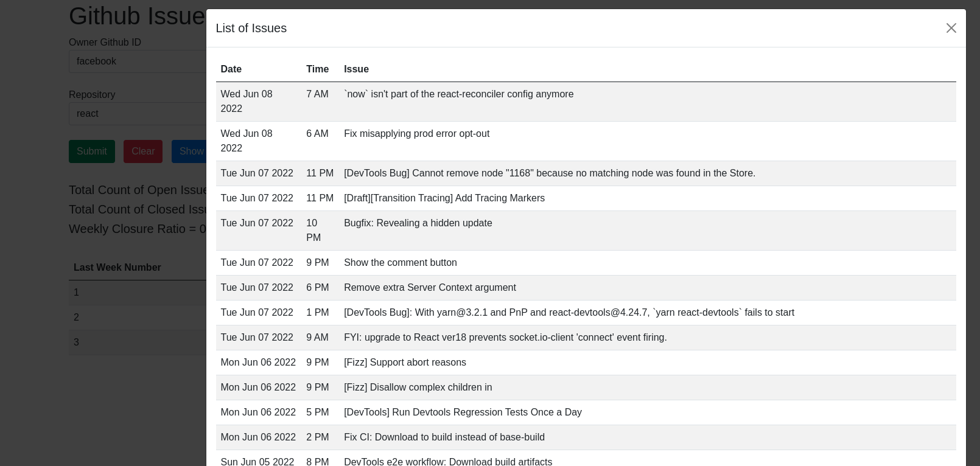Viewport: 980px width, 466px height.
Task: Click 'Weekly Closure Ratio' text
Action: tap(138, 229)
